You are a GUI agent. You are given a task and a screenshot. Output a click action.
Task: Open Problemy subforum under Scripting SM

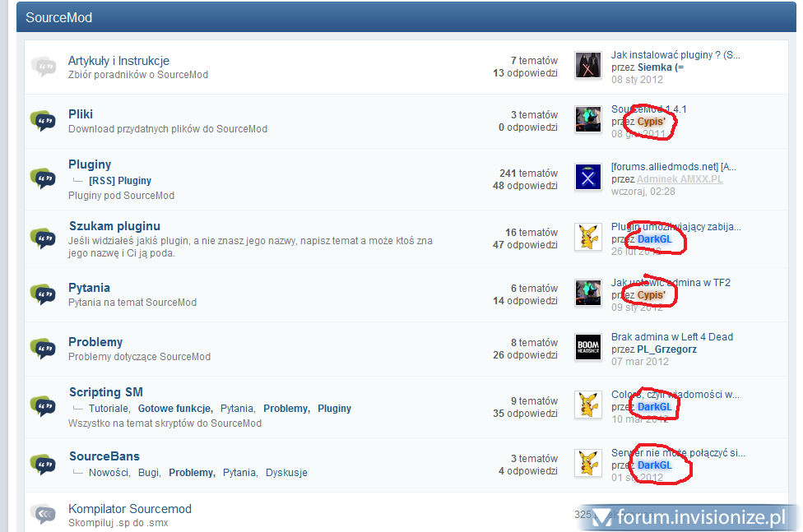click(x=285, y=409)
